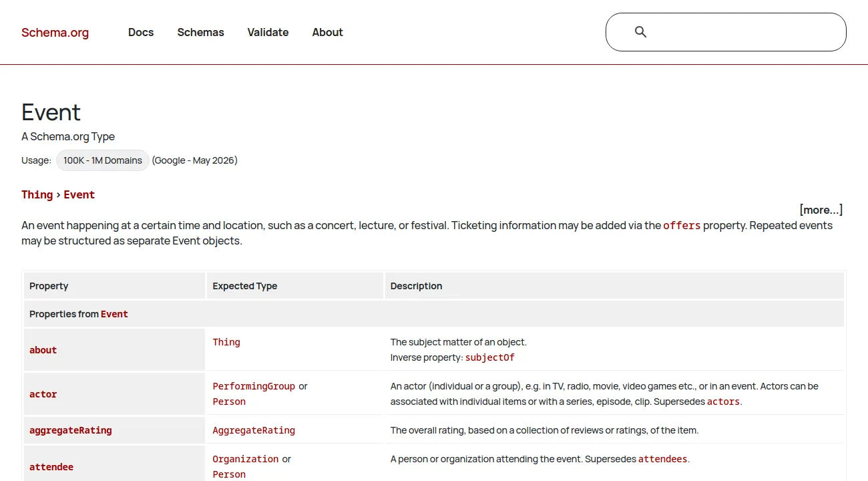Open the Validate menu item
Image resolution: width=868 pixels, height=481 pixels.
268,32
